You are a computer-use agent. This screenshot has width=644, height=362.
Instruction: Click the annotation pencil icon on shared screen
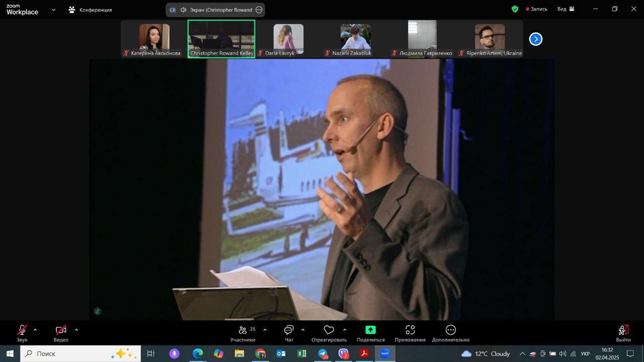pyautogui.click(x=98, y=311)
